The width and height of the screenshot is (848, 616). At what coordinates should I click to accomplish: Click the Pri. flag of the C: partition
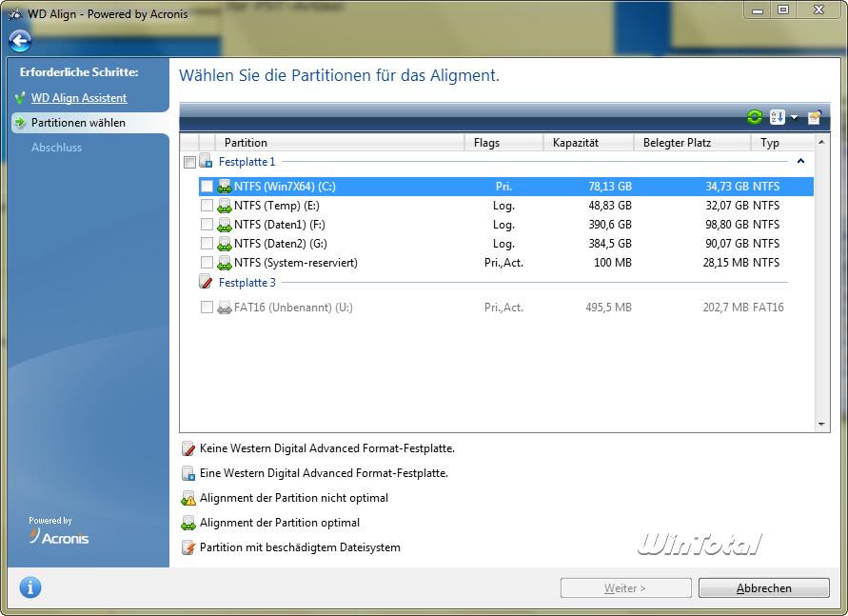[x=503, y=187]
